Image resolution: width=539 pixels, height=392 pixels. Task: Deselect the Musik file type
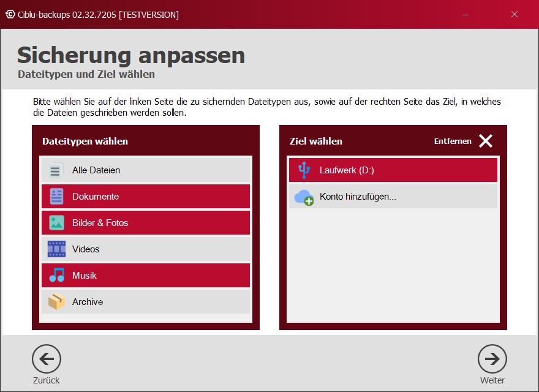146,276
